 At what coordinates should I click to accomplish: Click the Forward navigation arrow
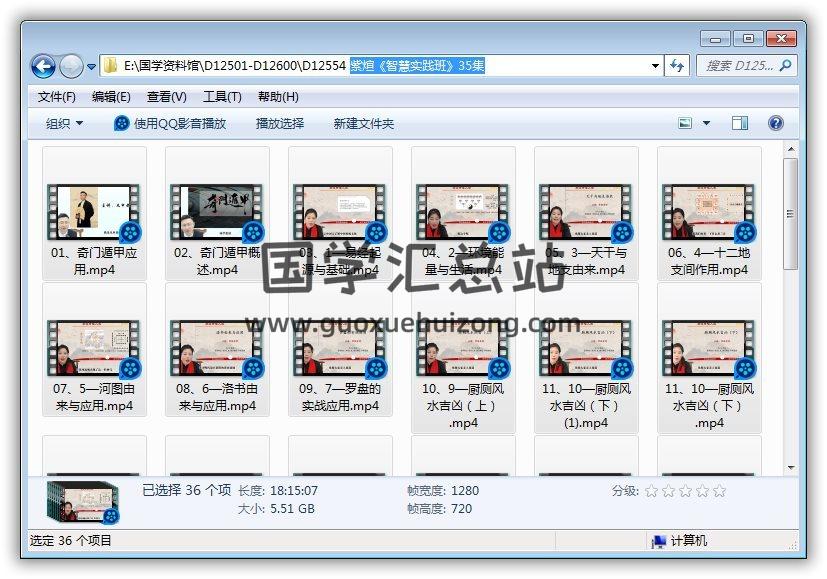point(71,66)
